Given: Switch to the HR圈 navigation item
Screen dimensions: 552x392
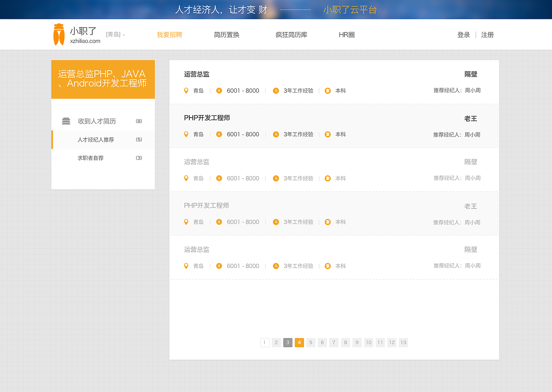Looking at the screenshot, I should [x=347, y=35].
